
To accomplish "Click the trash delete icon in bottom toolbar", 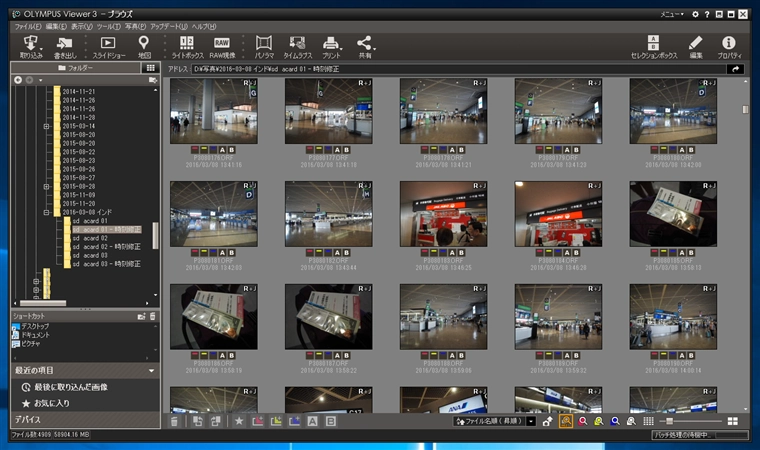I will click(x=174, y=421).
